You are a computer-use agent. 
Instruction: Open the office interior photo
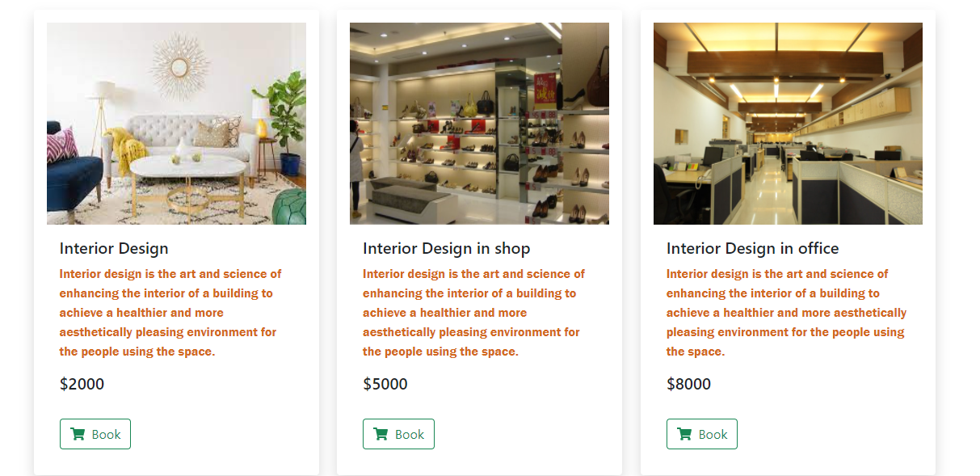tap(788, 124)
